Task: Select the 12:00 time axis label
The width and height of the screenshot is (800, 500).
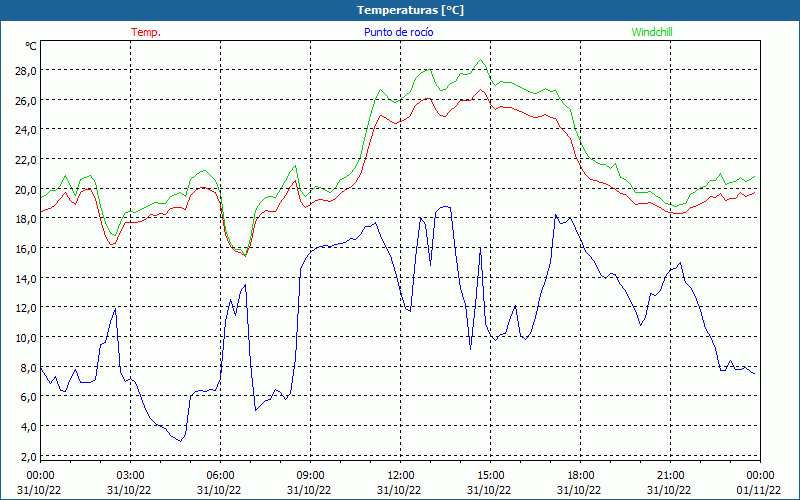Action: click(x=400, y=475)
